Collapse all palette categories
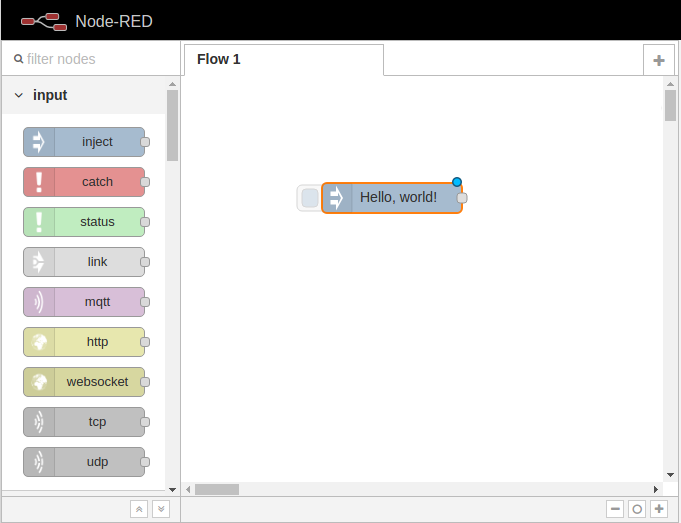The image size is (681, 523). click(139, 509)
